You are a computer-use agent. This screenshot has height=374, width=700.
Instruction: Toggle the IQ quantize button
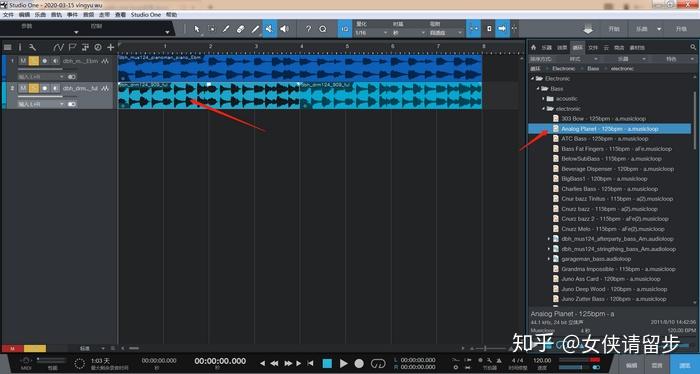[345, 29]
